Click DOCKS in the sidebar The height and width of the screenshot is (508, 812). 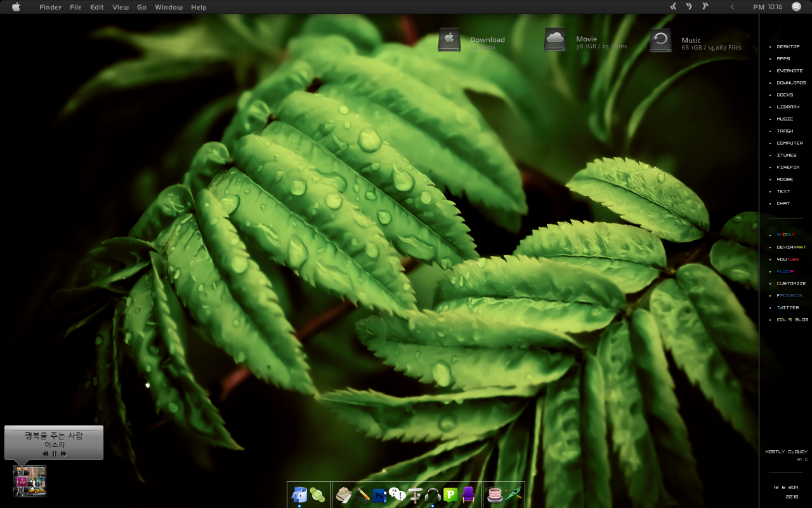pyautogui.click(x=785, y=95)
